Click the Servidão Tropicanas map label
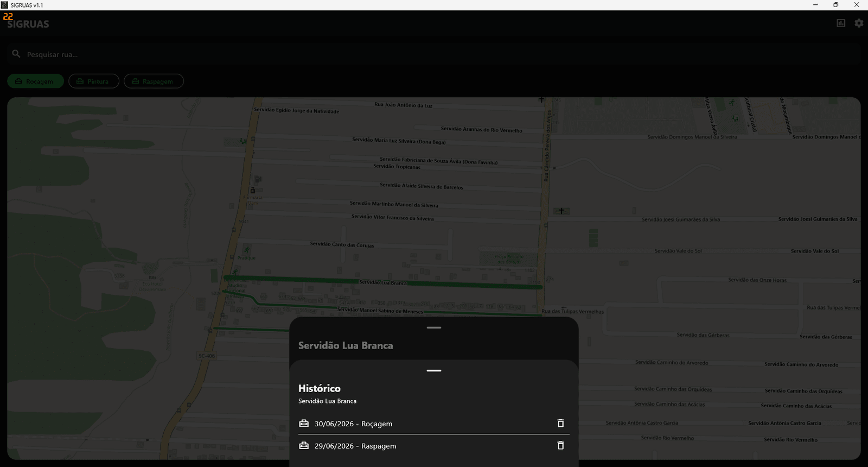Image resolution: width=868 pixels, height=467 pixels. point(397,167)
